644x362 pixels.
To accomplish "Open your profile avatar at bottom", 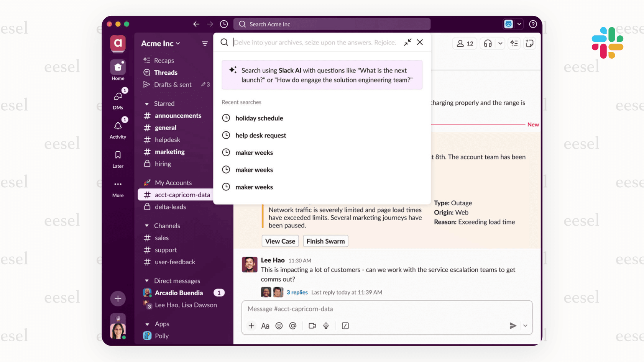I will pos(118,331).
